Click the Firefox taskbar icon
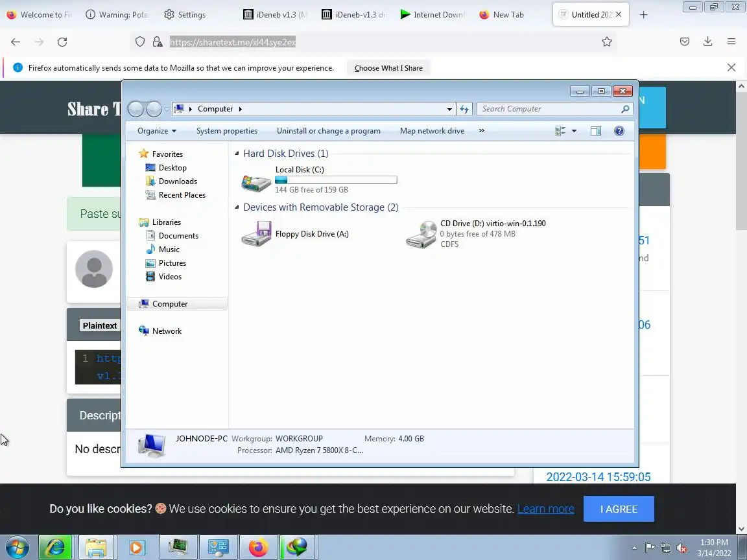This screenshot has height=560, width=747. 258,547
